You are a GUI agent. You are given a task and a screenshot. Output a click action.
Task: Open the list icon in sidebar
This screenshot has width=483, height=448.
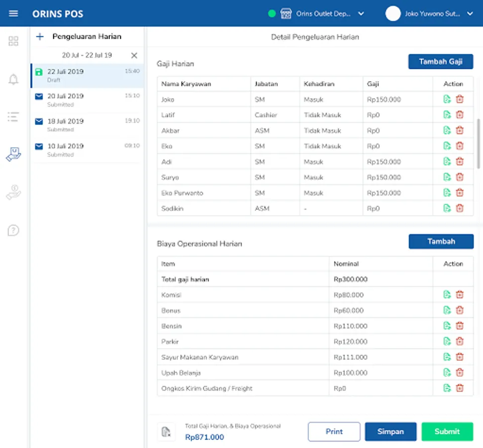coord(13,117)
